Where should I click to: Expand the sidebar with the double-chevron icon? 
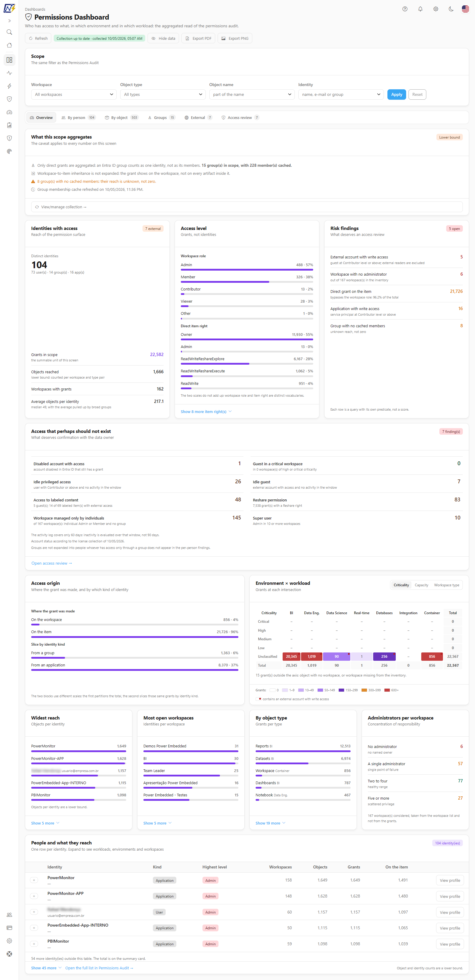(x=9, y=21)
